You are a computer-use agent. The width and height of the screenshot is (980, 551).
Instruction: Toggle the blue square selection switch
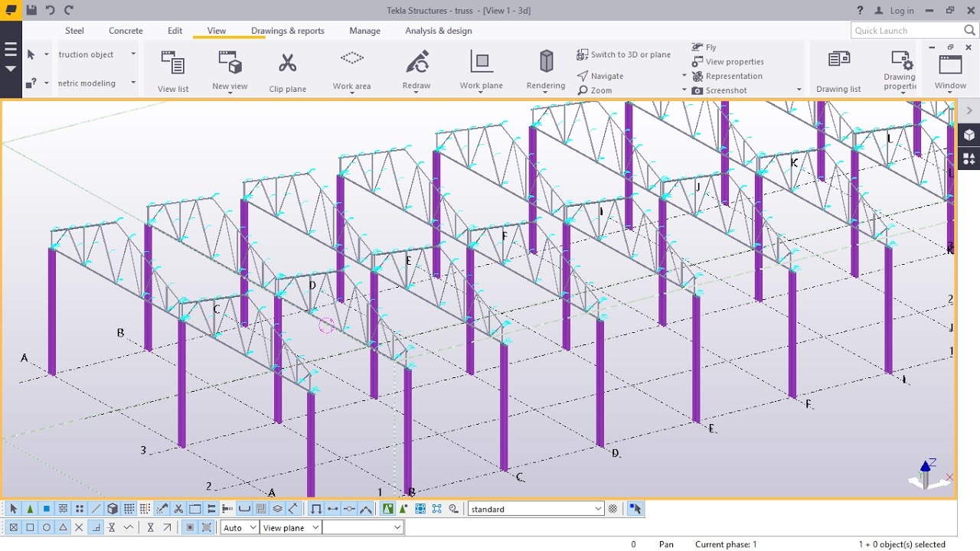tap(47, 509)
